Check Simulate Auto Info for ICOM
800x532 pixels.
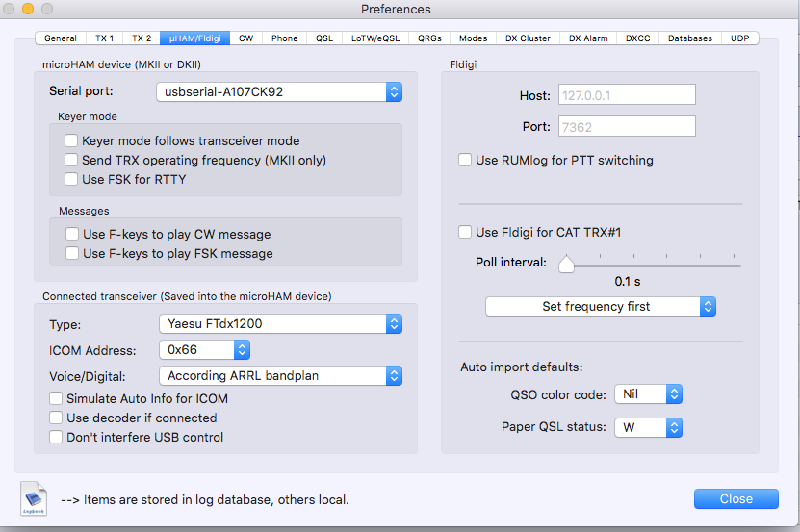pos(56,398)
